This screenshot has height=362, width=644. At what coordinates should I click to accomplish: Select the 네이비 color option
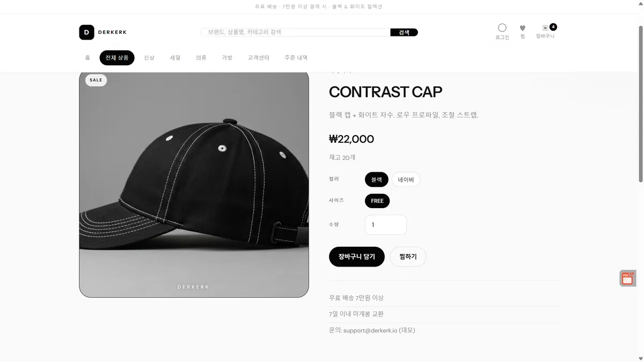tap(406, 180)
